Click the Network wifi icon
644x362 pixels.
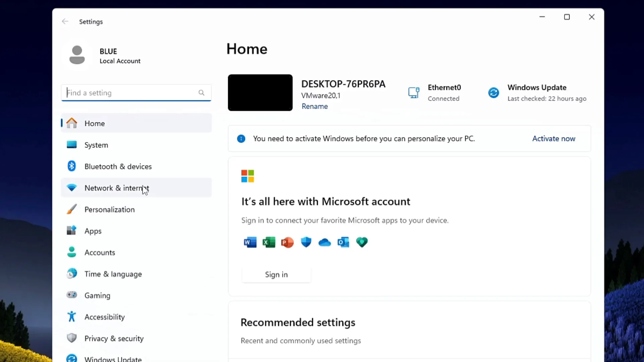(x=71, y=188)
